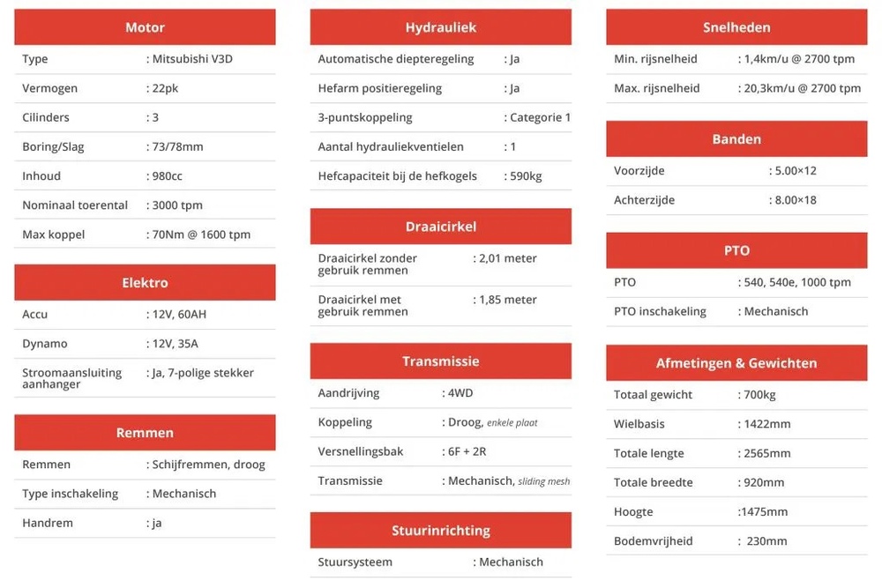Select the Stuurinrichting section header
Viewport: 882px width, 588px height.
coord(440,530)
